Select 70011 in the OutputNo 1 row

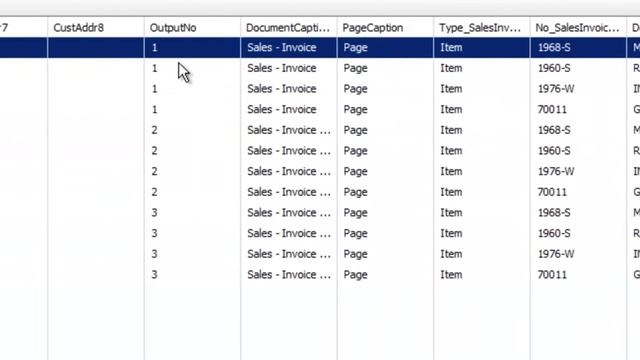coord(578,109)
